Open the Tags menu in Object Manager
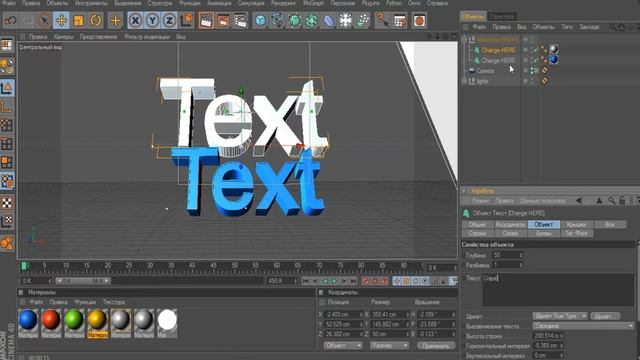The width and height of the screenshot is (640, 360). pyautogui.click(x=567, y=27)
